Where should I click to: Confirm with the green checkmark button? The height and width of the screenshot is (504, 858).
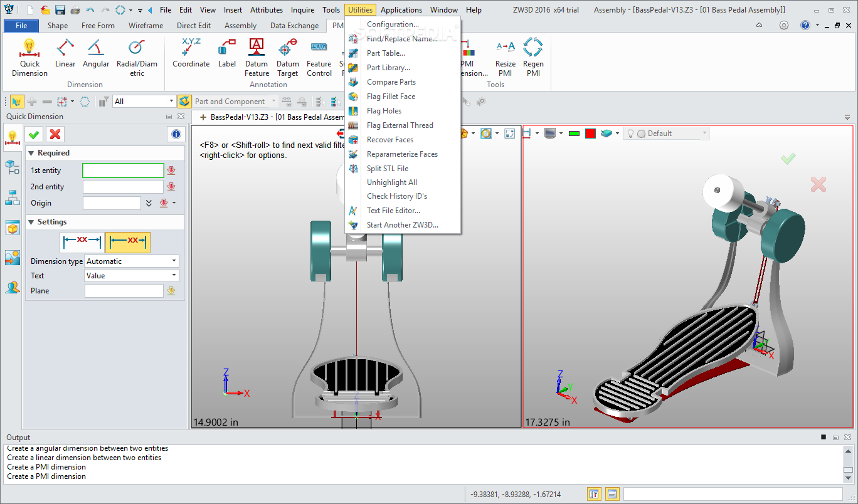34,134
